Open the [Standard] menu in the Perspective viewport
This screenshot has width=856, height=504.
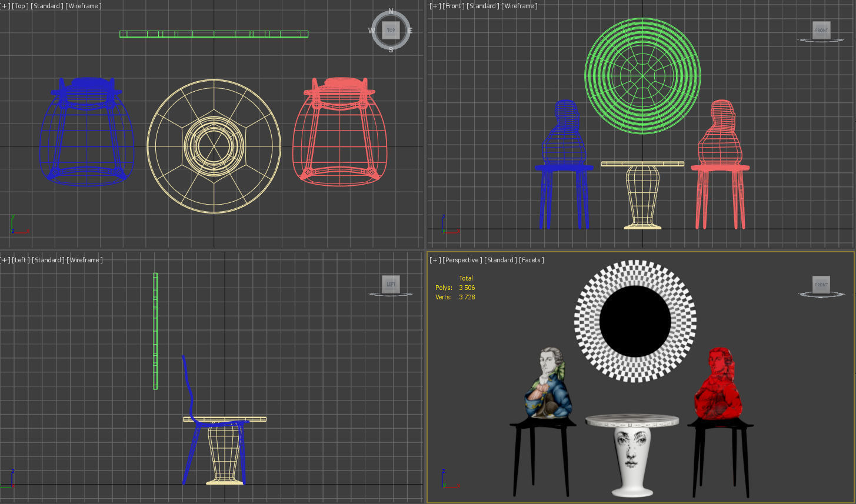[500, 260]
